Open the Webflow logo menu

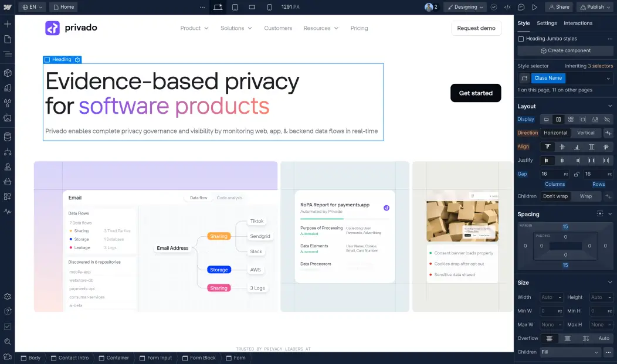pyautogui.click(x=8, y=7)
